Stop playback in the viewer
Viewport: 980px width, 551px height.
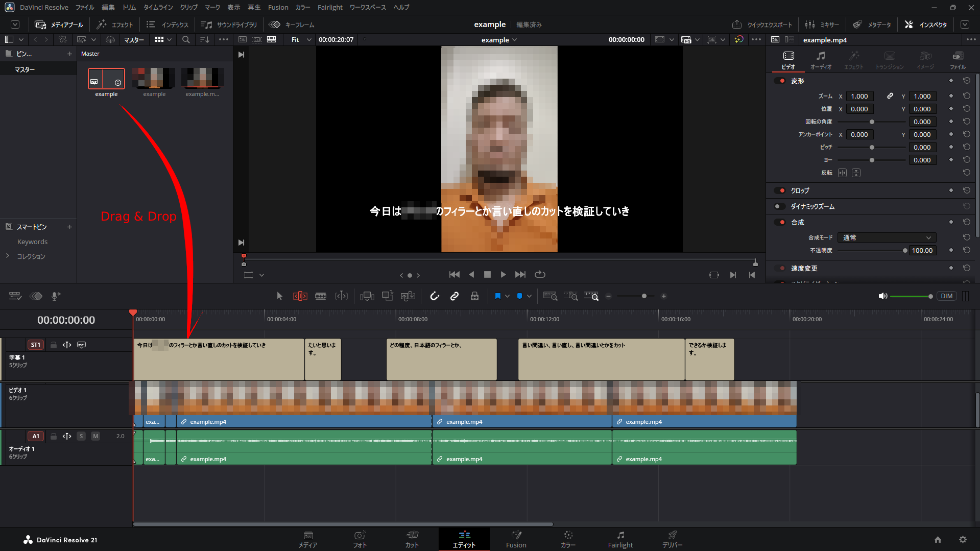coord(487,275)
